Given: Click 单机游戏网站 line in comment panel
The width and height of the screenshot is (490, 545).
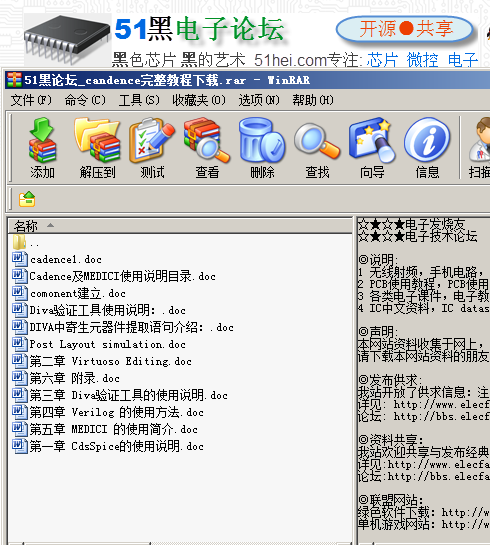Looking at the screenshot, I should (x=424, y=524).
